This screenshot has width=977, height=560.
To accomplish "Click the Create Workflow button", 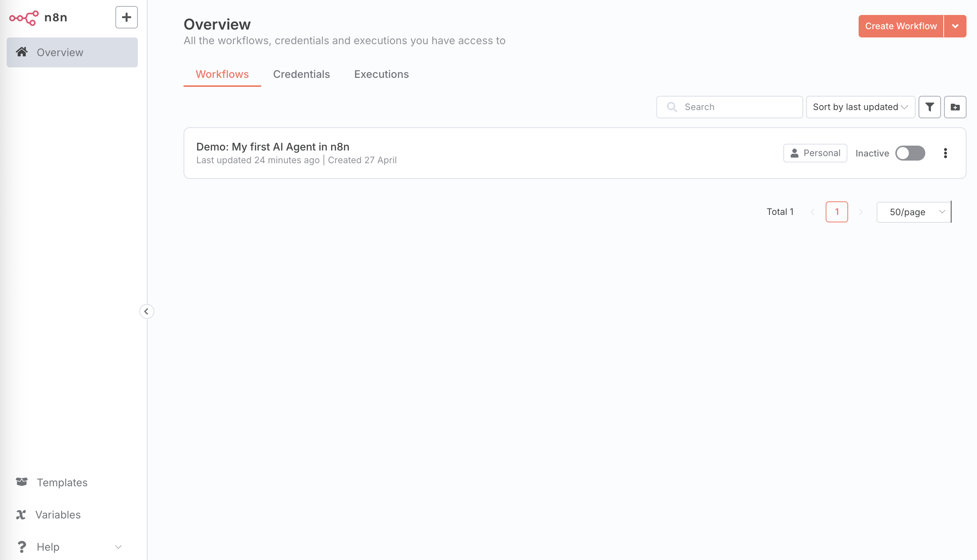I will tap(901, 26).
